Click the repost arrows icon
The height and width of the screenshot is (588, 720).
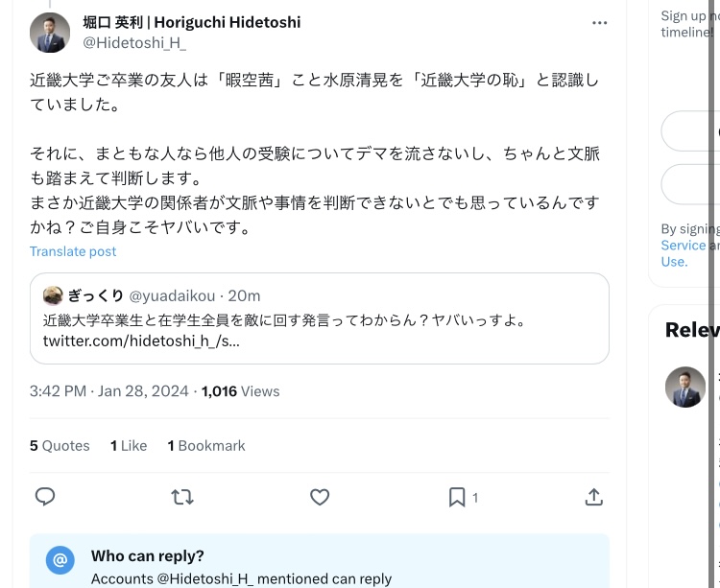click(182, 497)
